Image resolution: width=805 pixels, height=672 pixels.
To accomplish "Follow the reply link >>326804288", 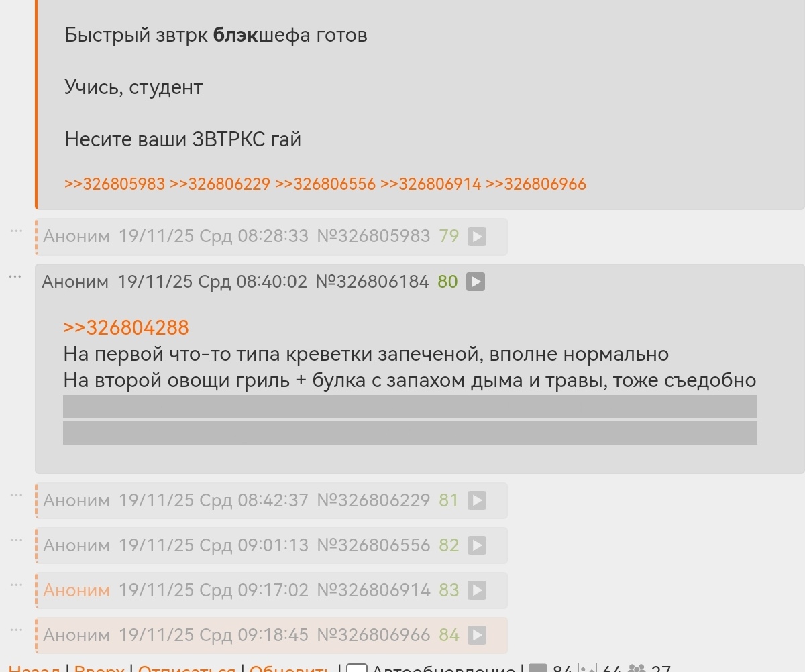I will coord(126,328).
